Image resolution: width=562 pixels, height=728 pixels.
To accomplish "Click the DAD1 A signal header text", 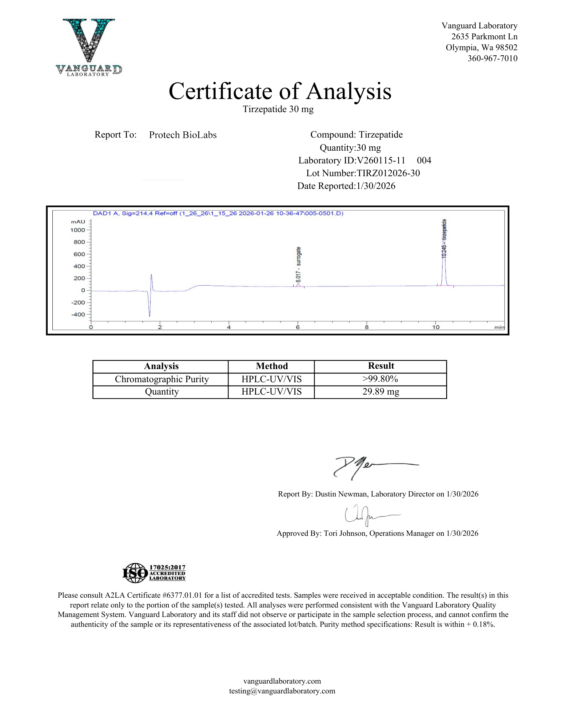I will 218,213.
